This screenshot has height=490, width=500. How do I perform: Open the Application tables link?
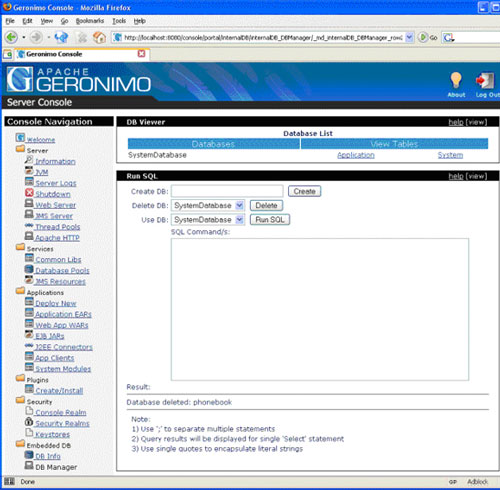356,155
